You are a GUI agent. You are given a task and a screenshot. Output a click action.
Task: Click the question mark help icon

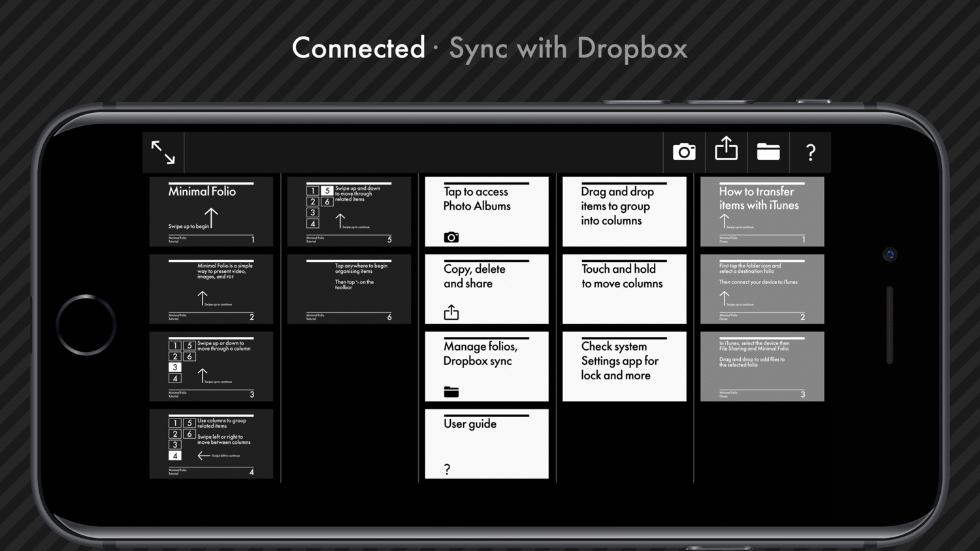[x=811, y=153]
